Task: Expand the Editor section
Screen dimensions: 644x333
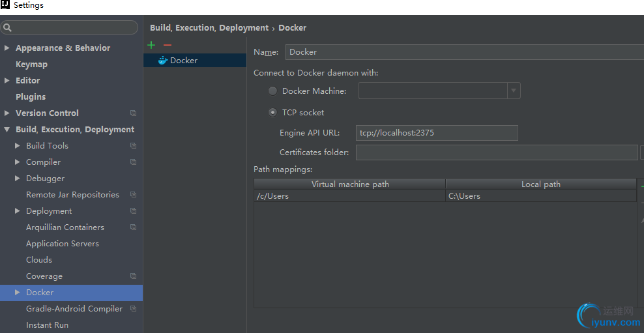Action: pyautogui.click(x=7, y=80)
